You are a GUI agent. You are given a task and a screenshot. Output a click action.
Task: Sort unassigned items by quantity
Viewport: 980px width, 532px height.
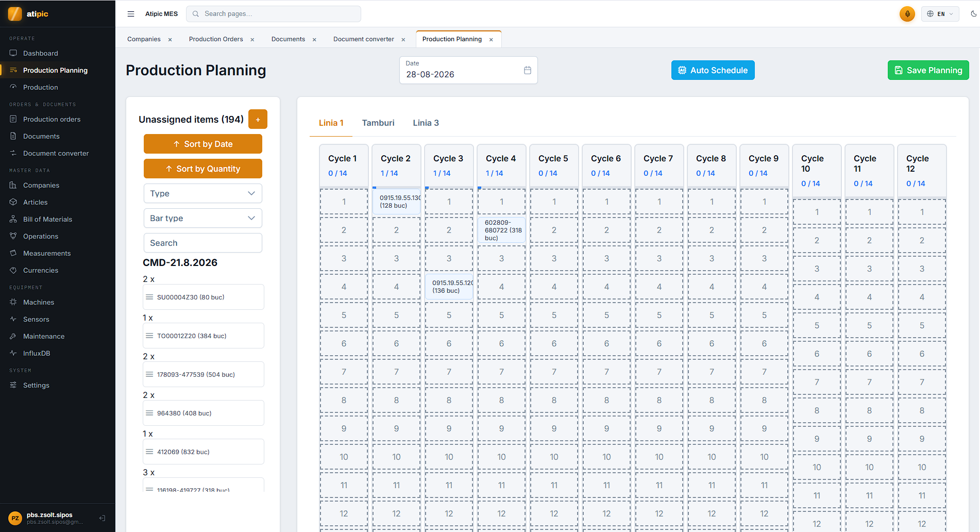(203, 169)
